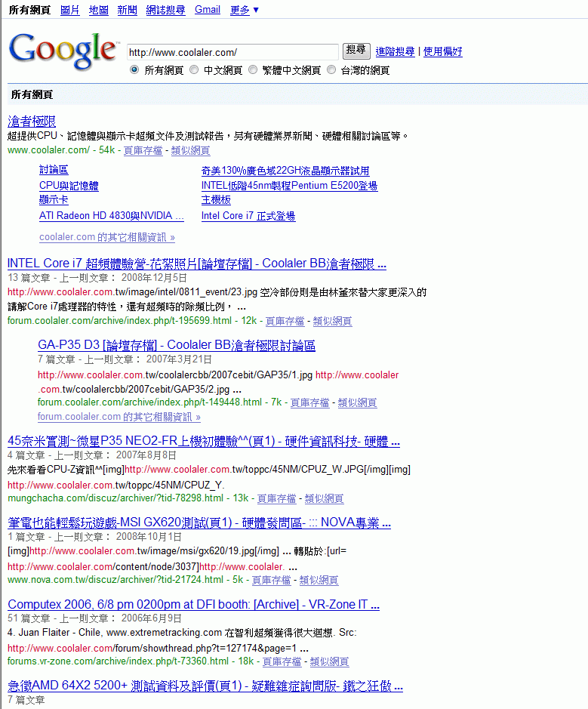Open 類似網頁 for t-195699.html result
Screen dimensions: 588x709
(333, 321)
